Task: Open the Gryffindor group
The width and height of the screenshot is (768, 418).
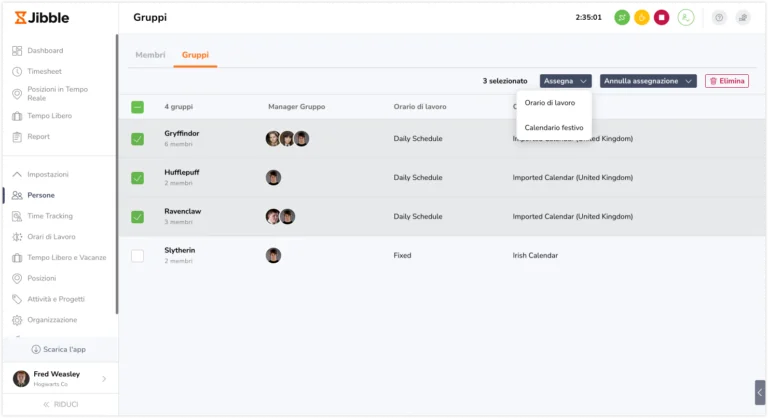Action: (182, 133)
